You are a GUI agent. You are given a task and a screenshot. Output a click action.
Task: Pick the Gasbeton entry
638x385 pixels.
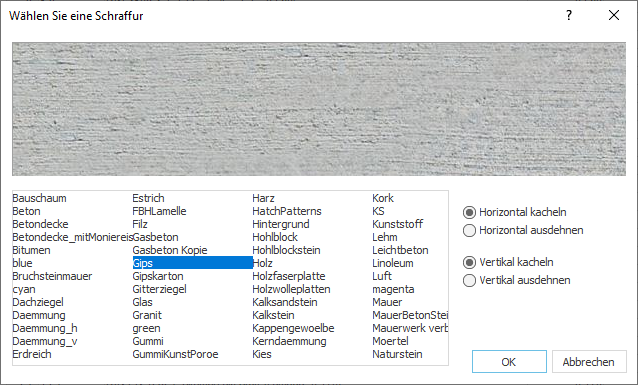tap(156, 237)
